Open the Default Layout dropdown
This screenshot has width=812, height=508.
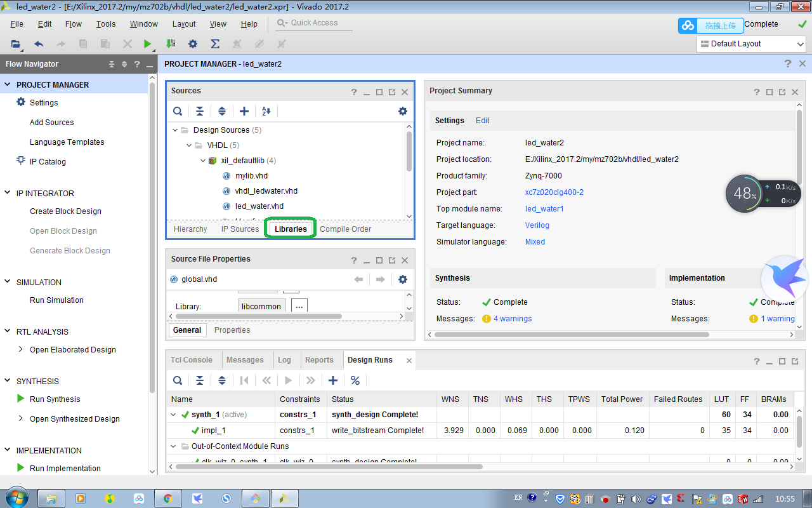pos(751,43)
